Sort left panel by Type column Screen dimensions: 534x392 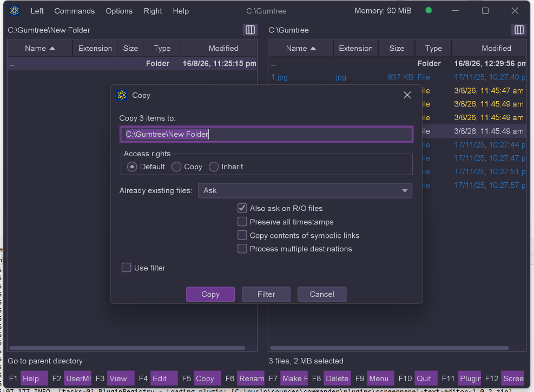pos(162,48)
